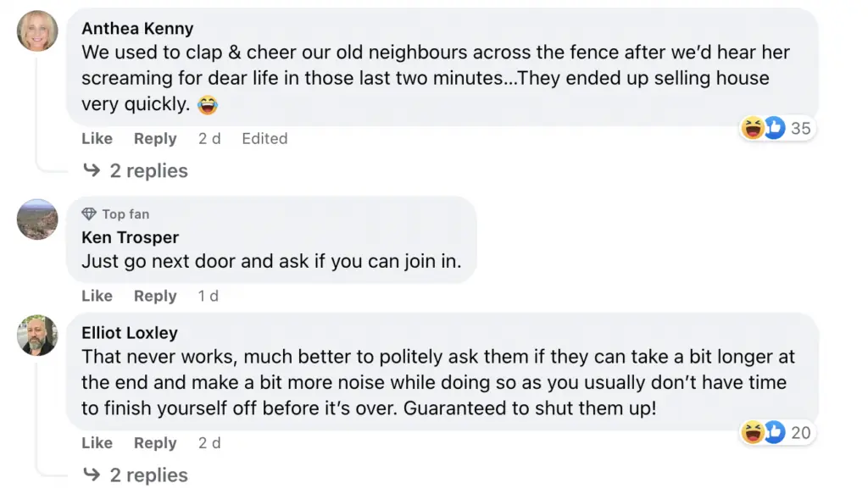View edit history via Edited label

click(x=264, y=139)
